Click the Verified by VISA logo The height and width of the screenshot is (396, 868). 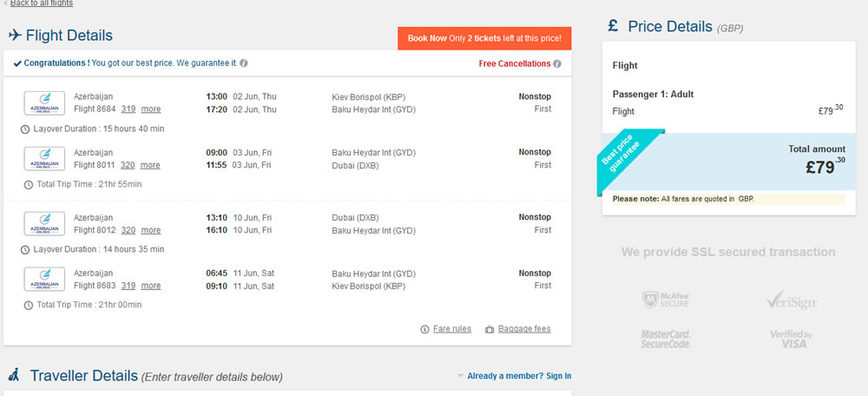coord(790,339)
